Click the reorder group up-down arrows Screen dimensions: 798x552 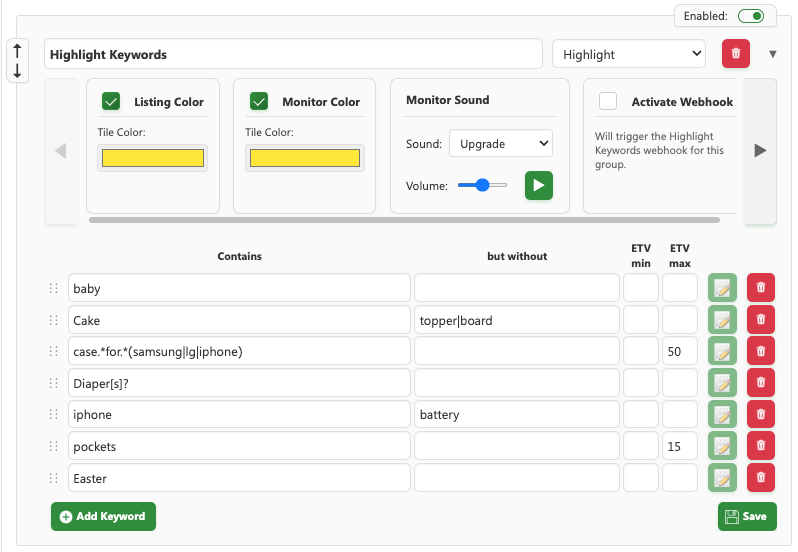[17, 61]
